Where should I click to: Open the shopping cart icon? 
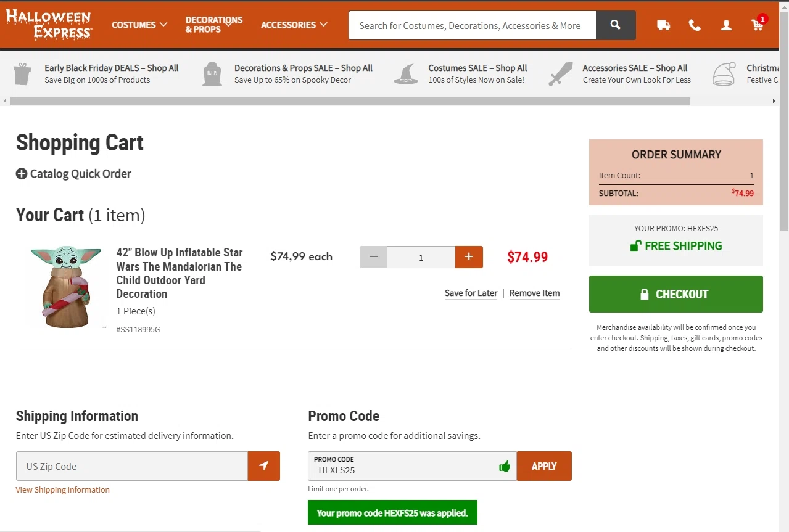[x=758, y=25]
